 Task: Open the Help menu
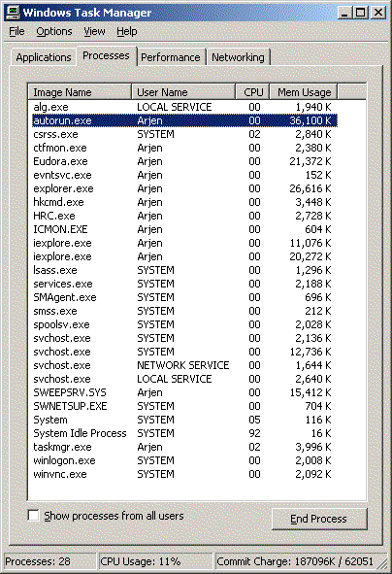click(x=127, y=31)
